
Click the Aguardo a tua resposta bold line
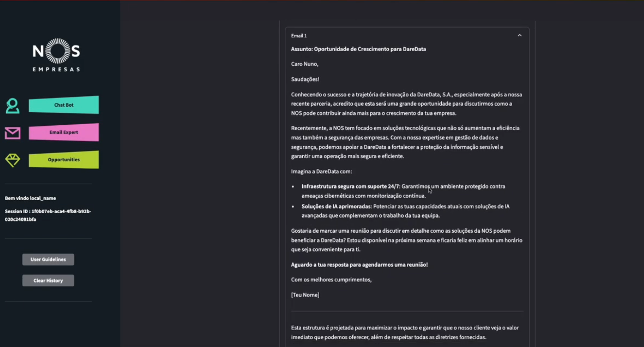(359, 265)
